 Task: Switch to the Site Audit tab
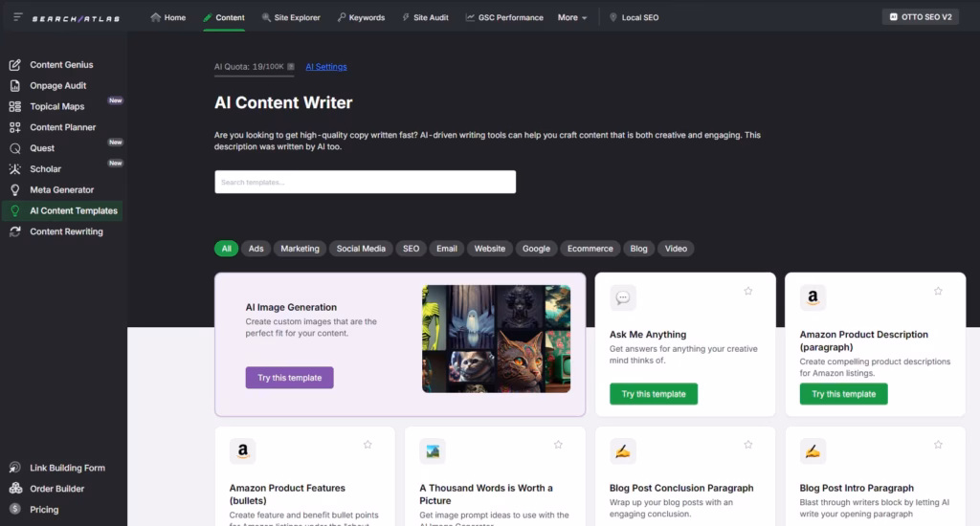pyautogui.click(x=427, y=17)
